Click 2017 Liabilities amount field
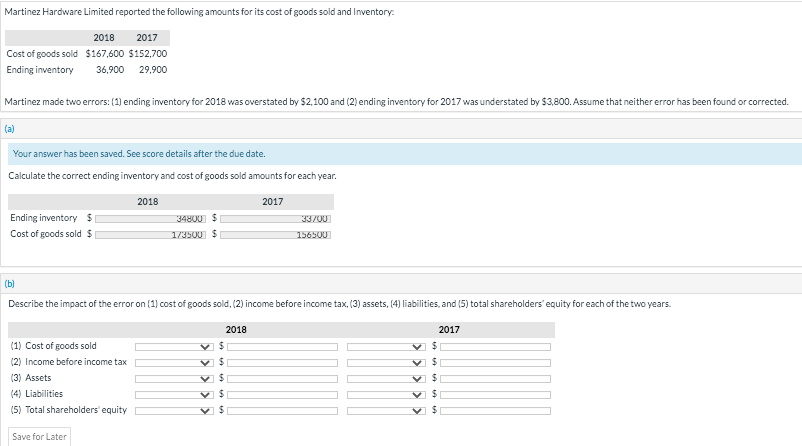802x446 pixels. pyautogui.click(x=496, y=395)
